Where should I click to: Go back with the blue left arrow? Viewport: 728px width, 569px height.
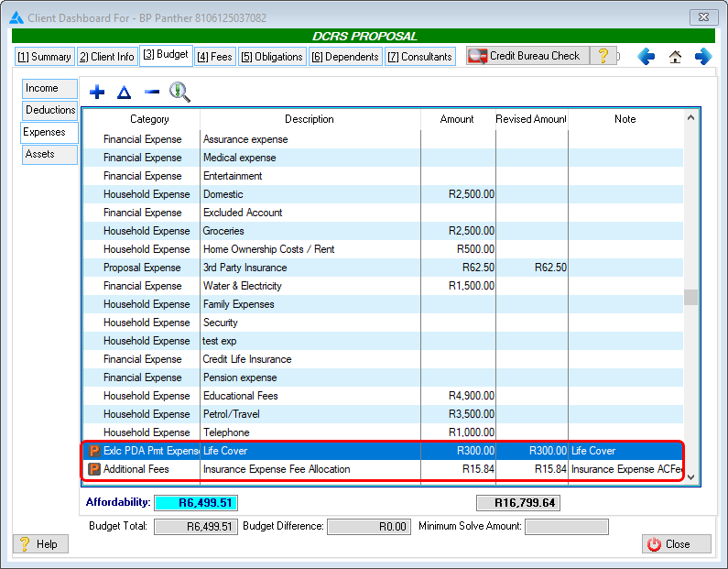(647, 57)
